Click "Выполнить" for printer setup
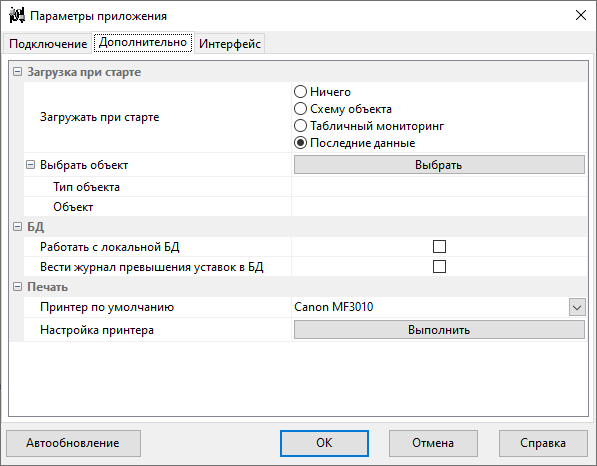Image resolution: width=597 pixels, height=466 pixels. pyautogui.click(x=439, y=330)
